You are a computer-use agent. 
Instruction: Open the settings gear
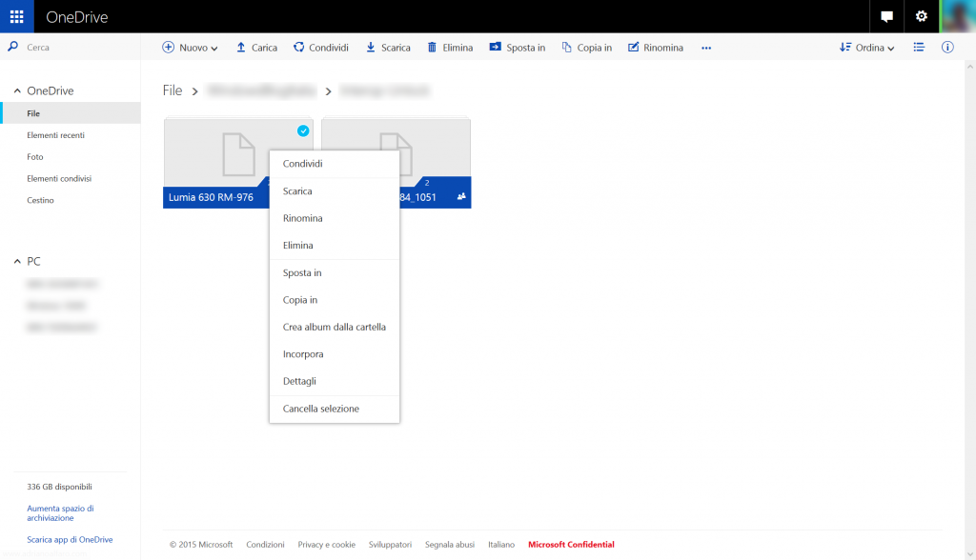tap(921, 16)
